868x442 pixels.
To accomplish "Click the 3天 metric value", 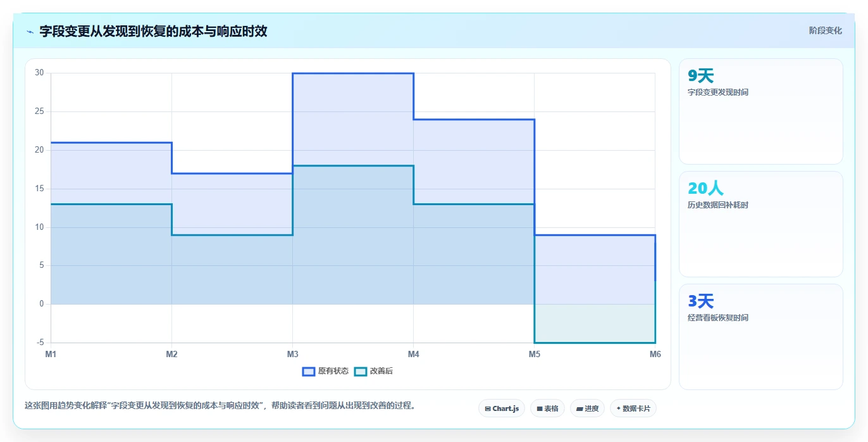I will (x=700, y=301).
